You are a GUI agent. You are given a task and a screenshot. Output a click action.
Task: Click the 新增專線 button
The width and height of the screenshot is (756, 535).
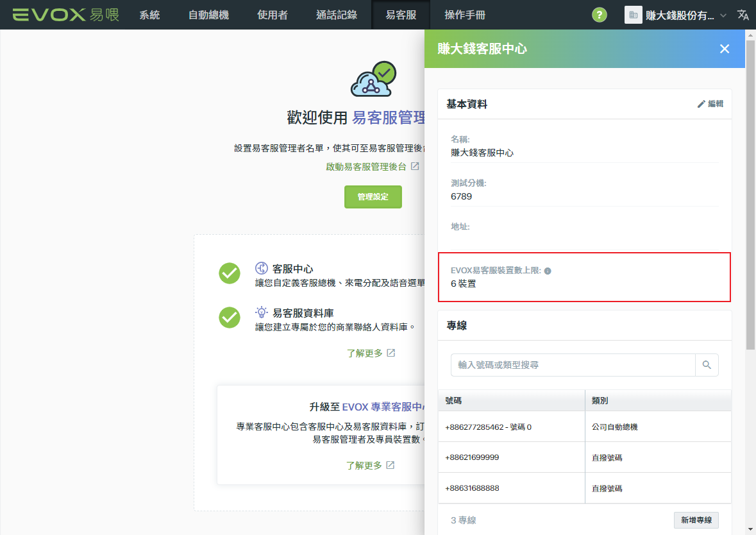696,520
